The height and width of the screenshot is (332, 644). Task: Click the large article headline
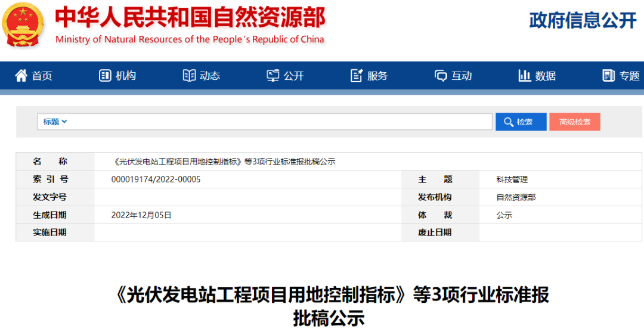pyautogui.click(x=329, y=306)
